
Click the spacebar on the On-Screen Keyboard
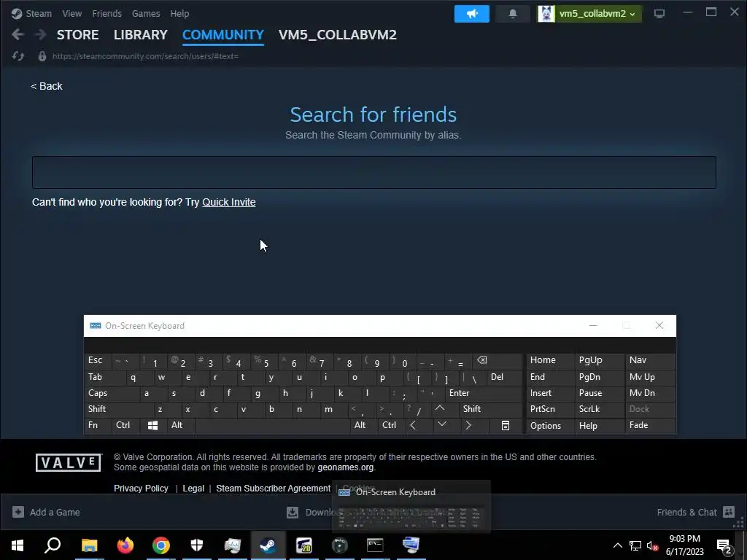click(273, 425)
